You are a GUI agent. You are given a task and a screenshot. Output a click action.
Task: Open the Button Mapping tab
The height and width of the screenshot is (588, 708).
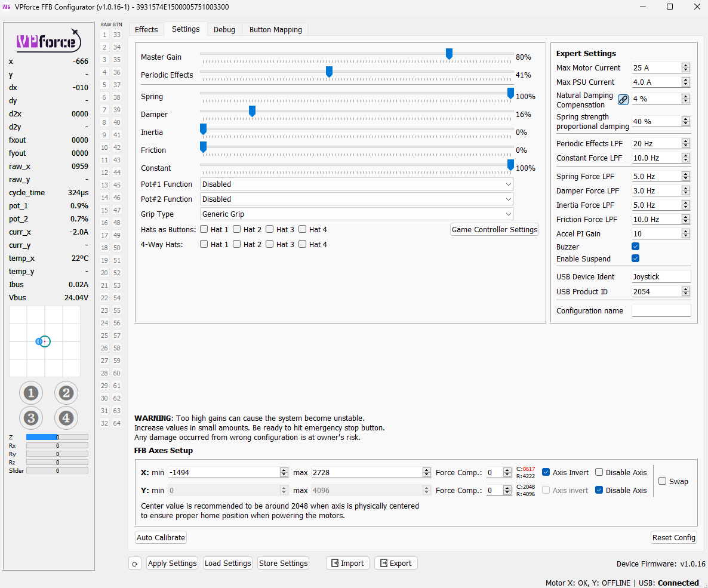point(275,29)
